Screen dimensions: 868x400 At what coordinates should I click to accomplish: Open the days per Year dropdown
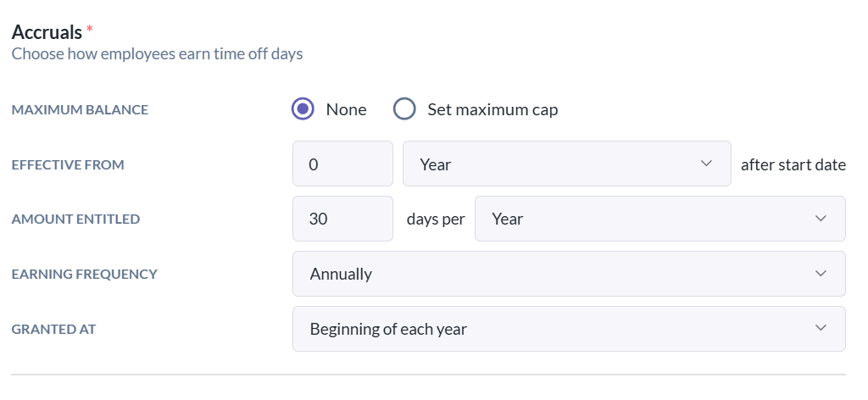tap(659, 219)
